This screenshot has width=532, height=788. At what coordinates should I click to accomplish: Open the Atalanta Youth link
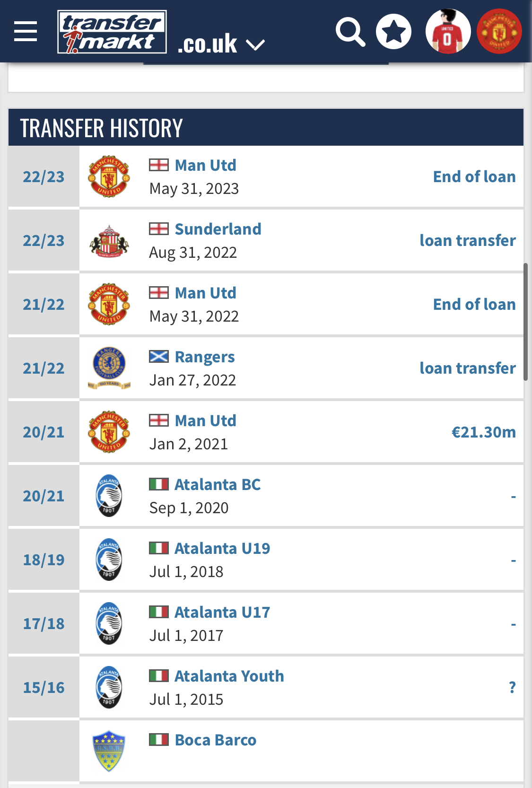(x=229, y=676)
